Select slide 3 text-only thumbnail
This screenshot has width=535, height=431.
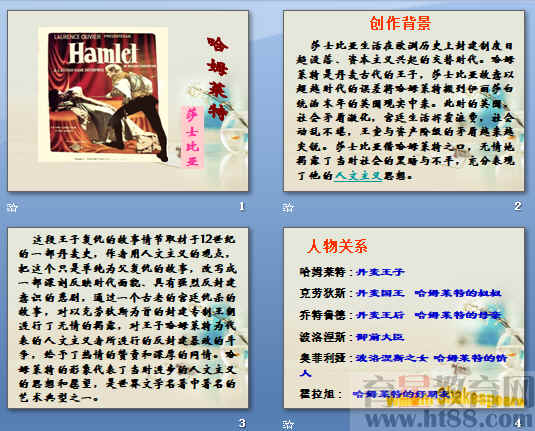pyautogui.click(x=128, y=318)
